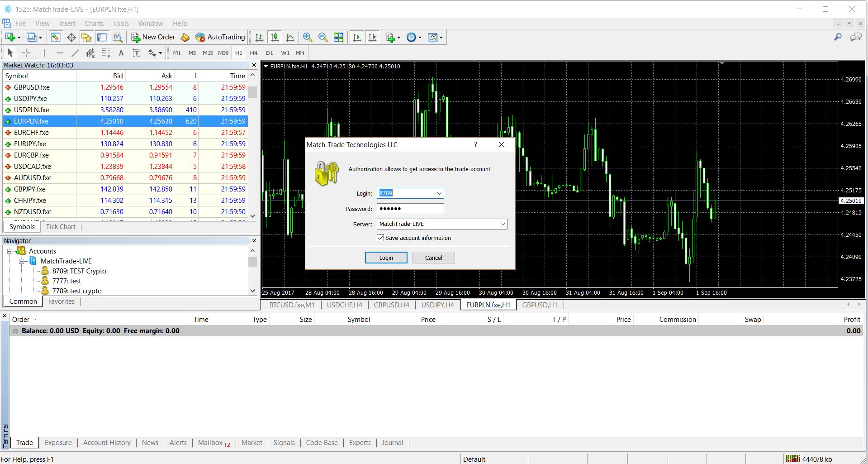Click the search magnifier icon
Screen dimensions: 868x464
[838, 37]
